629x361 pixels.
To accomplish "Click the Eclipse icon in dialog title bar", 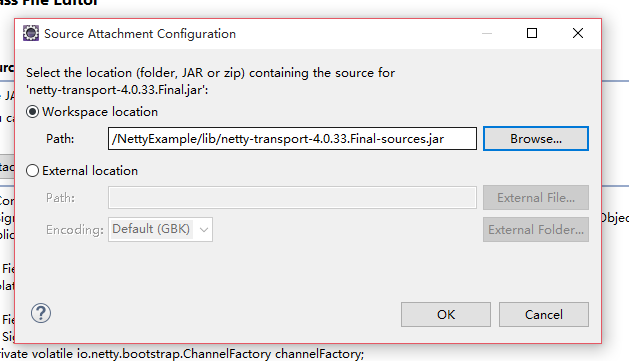I will coord(31,33).
